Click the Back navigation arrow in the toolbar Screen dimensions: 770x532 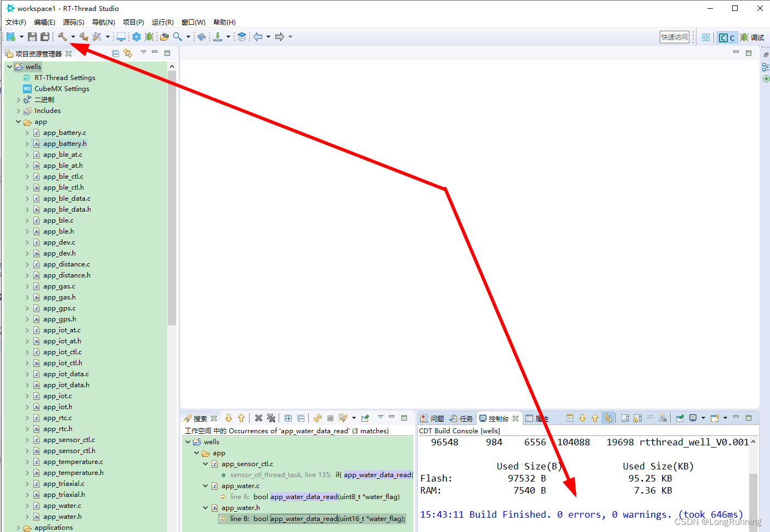(x=258, y=37)
